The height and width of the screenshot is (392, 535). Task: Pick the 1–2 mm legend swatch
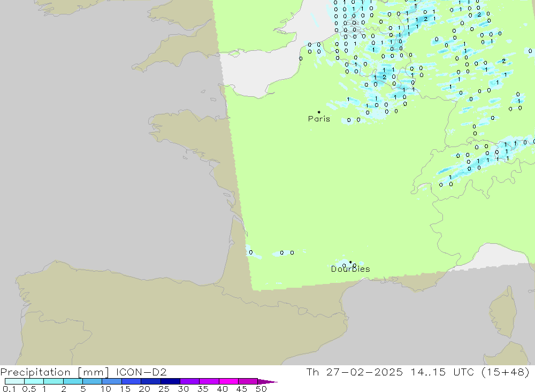[53, 381]
